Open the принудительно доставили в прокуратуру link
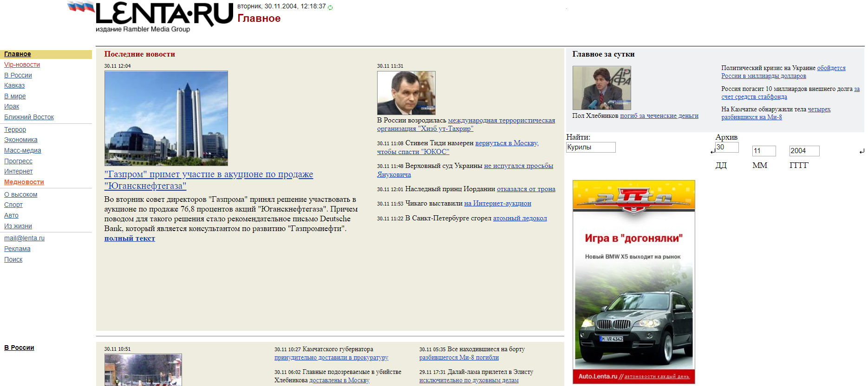868x386 pixels. (x=331, y=358)
